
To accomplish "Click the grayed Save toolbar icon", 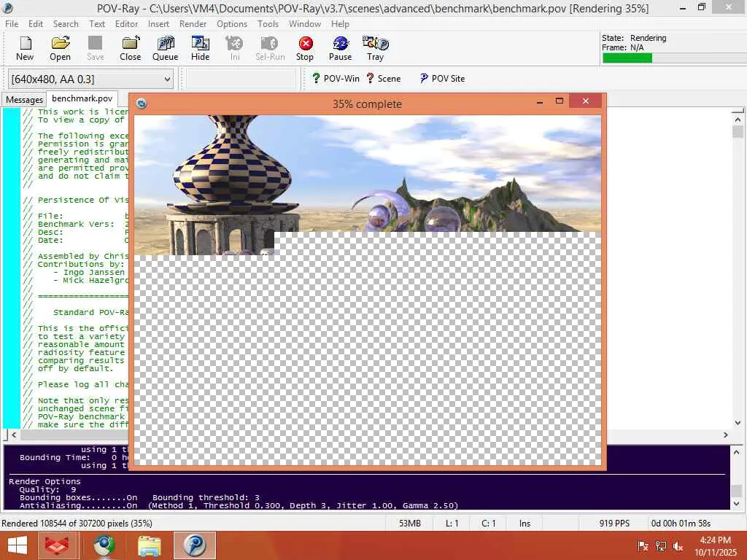I will click(x=96, y=49).
